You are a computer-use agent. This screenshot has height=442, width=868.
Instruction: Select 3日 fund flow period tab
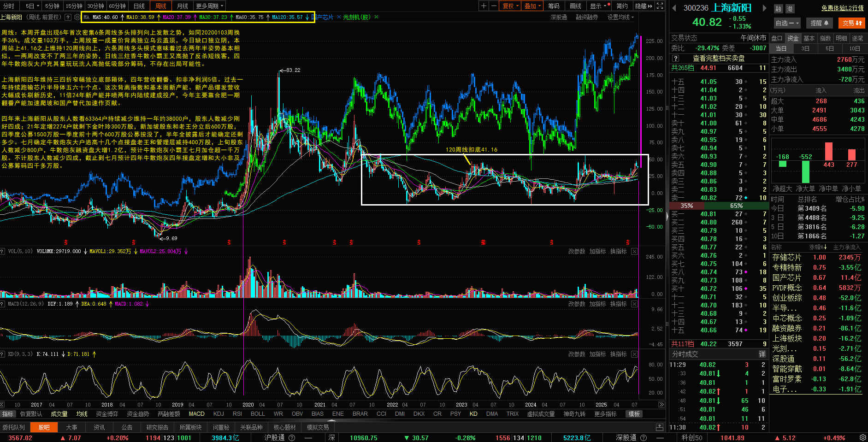[805, 48]
